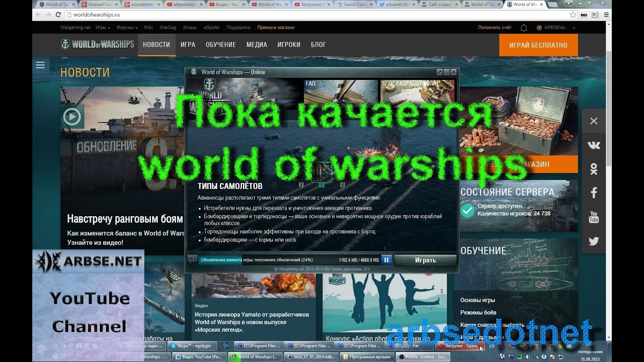The image size is (644, 362).
Task: Reload the page with refresh icon
Action: click(58, 15)
